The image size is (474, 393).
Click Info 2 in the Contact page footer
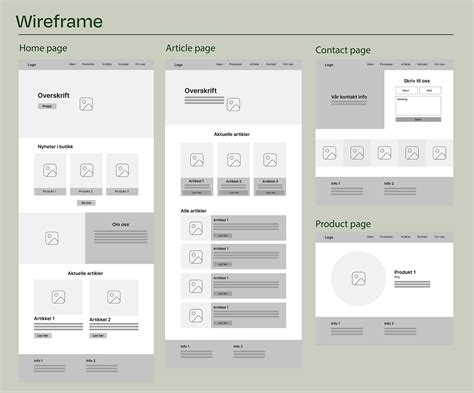[x=389, y=184]
